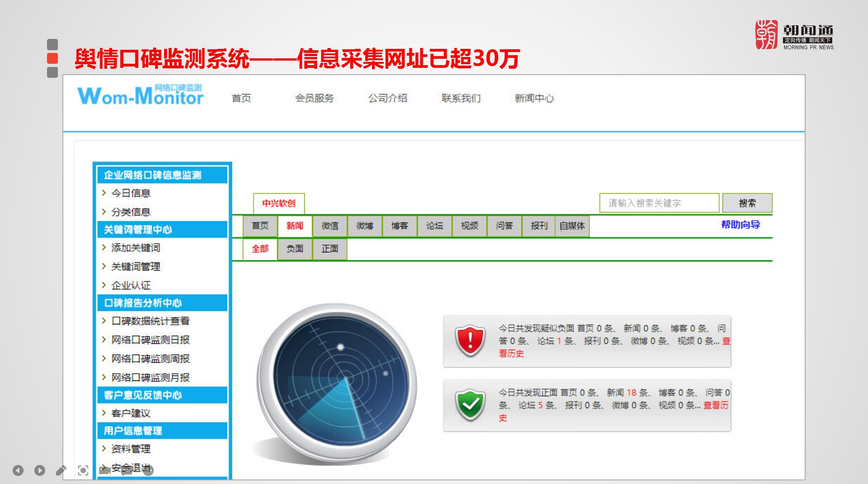Image resolution: width=868 pixels, height=484 pixels.
Task: Expand the chevron beside 网络口碑监测日报
Action: 104,340
